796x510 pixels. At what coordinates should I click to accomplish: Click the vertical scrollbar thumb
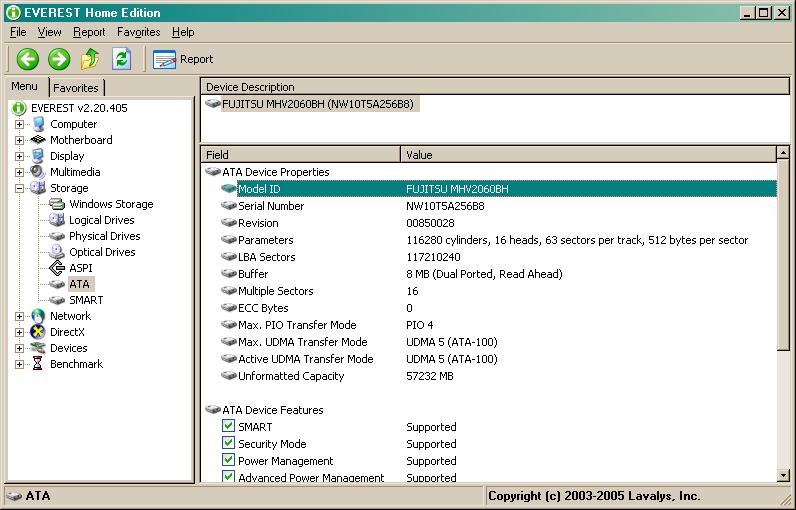coord(783,254)
